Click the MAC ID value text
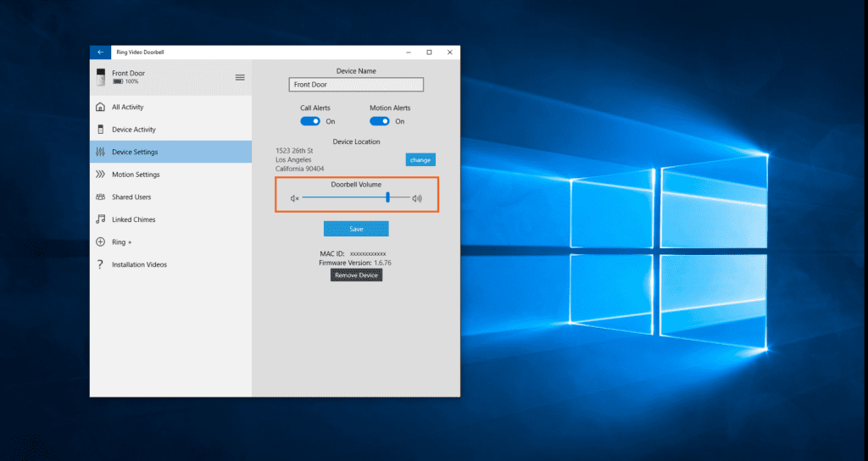 click(368, 253)
